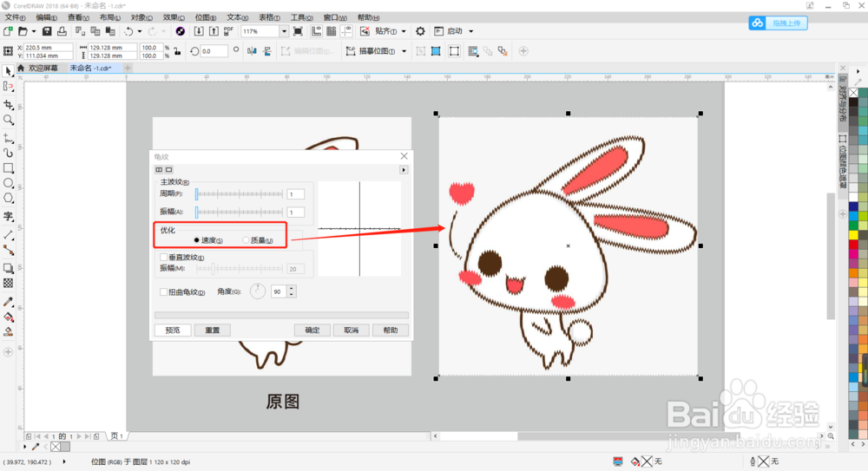Open the 描摹位图 trace bitmap dropdown
868x471 pixels.
tap(404, 51)
